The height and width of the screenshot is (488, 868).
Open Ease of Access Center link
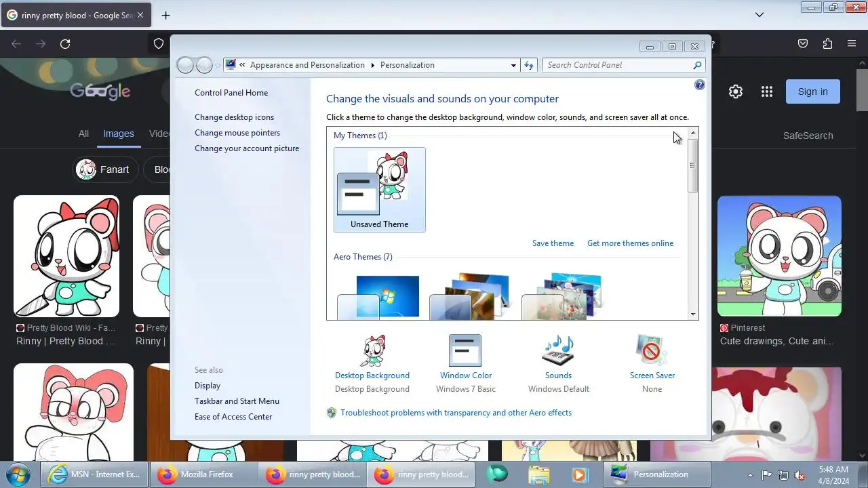point(233,417)
